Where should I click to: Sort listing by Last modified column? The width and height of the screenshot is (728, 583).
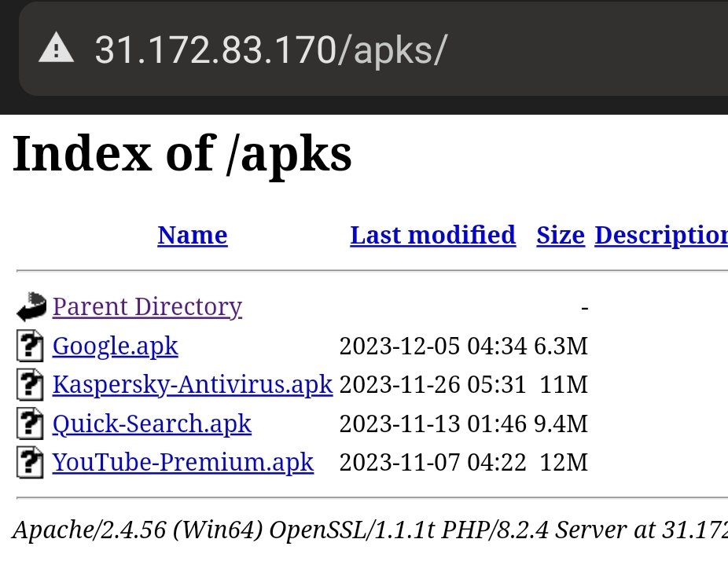coord(432,235)
